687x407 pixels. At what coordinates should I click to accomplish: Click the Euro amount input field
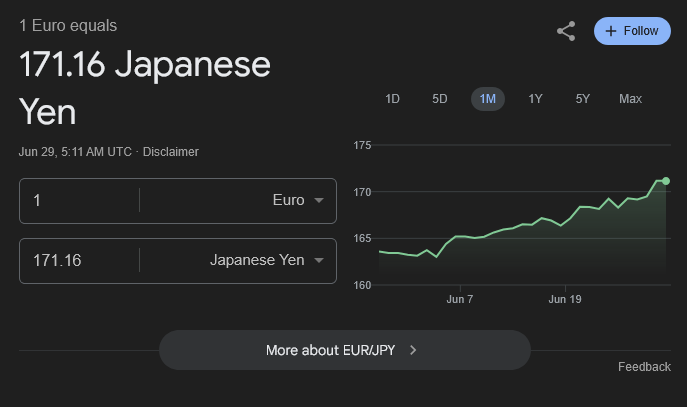(80, 201)
